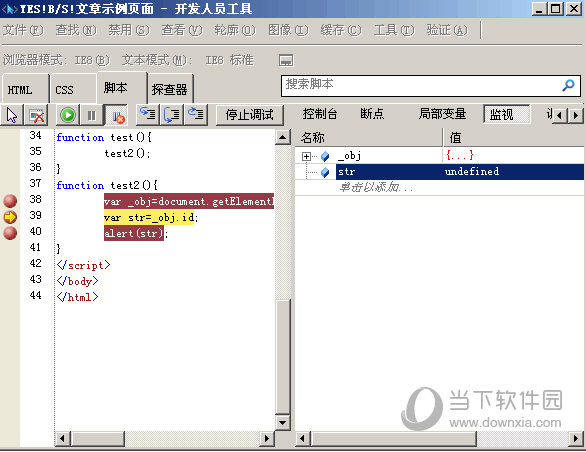Open the 控制台 panel tab
Viewport: 586px width, 452px height.
point(320,114)
